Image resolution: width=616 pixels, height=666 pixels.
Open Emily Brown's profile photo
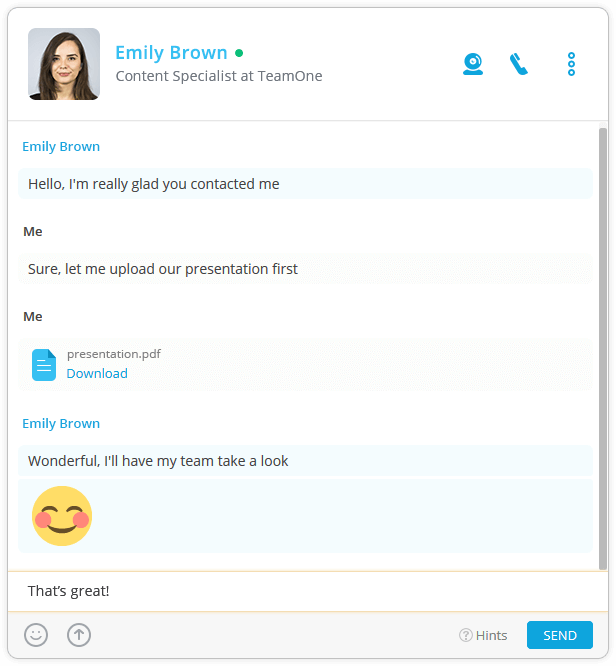pyautogui.click(x=64, y=64)
